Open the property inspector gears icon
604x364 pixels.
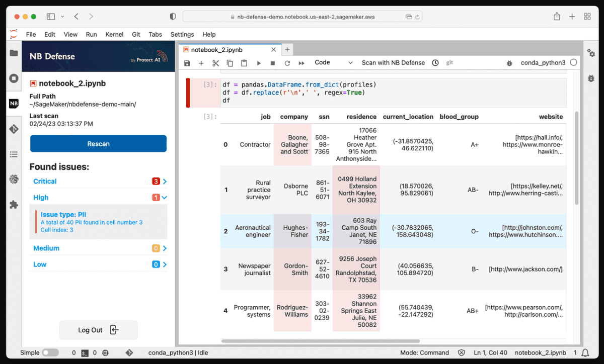(591, 53)
